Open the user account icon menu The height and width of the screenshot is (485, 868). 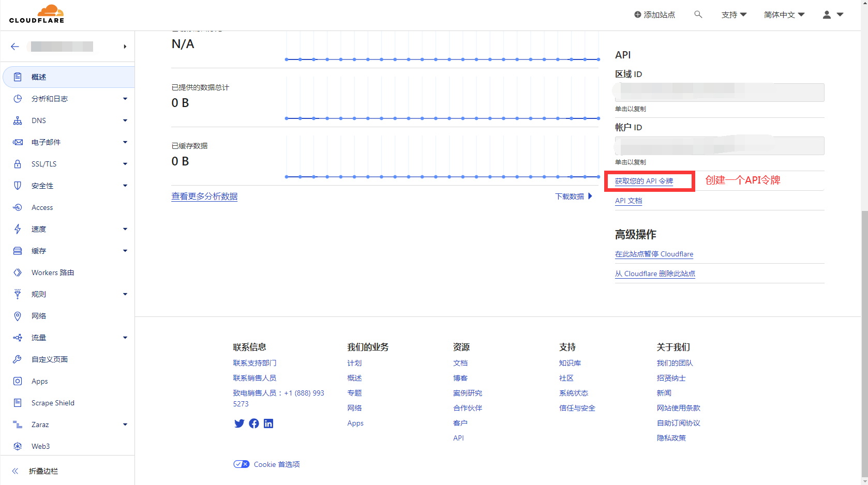pos(833,14)
